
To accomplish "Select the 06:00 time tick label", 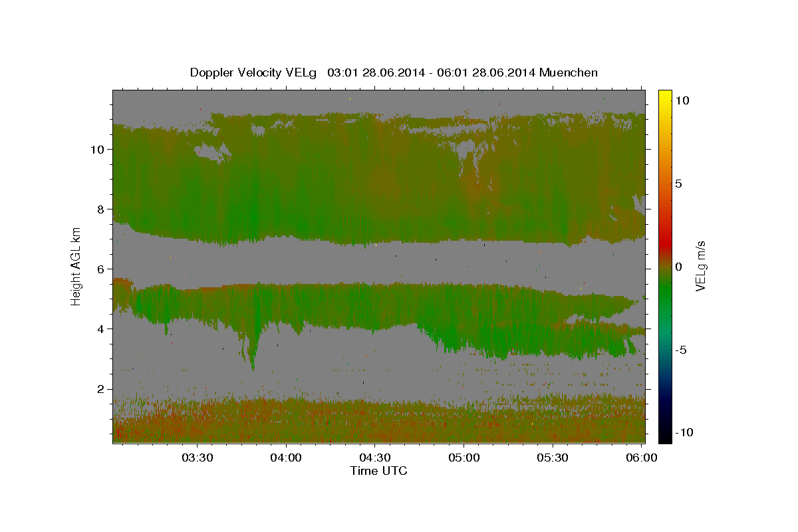I will pos(641,458).
